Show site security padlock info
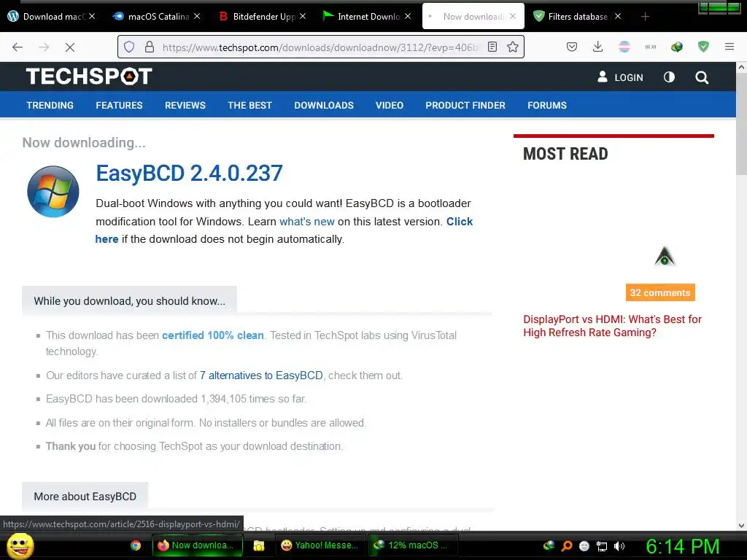 (150, 47)
